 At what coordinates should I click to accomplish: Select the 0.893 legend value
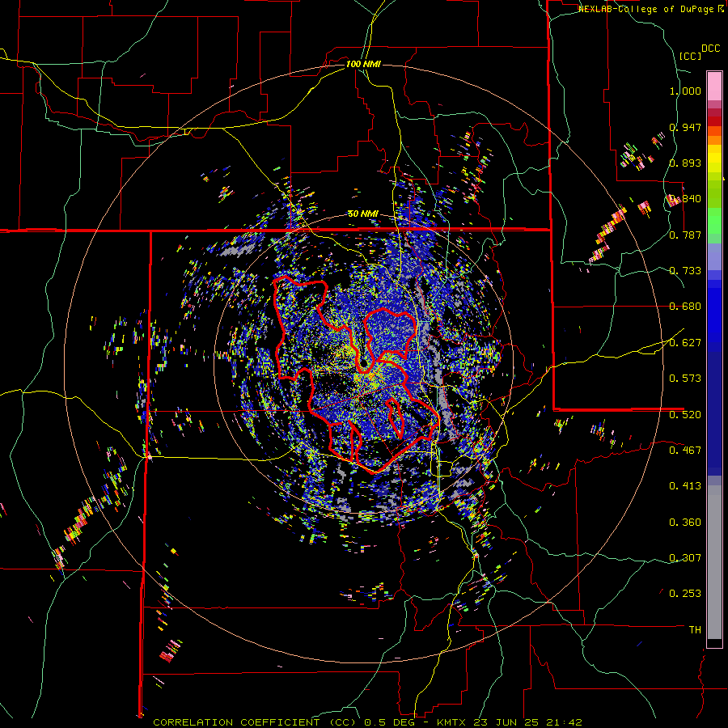685,163
